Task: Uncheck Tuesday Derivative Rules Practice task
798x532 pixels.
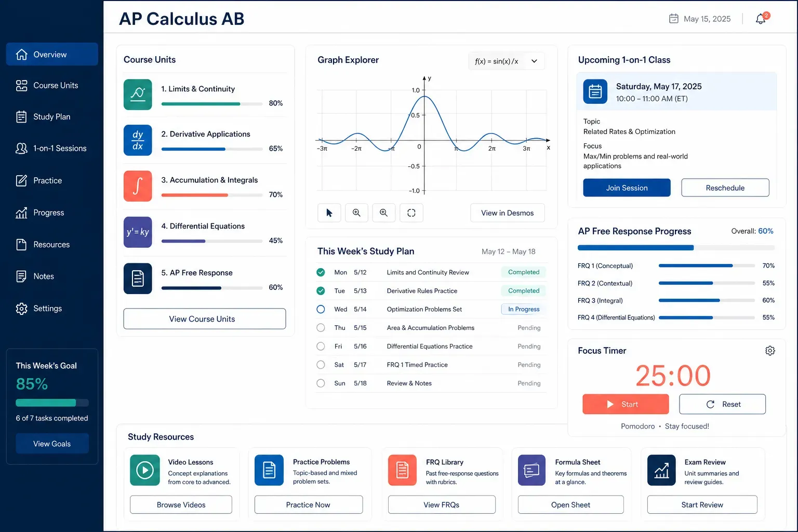Action: click(x=321, y=291)
